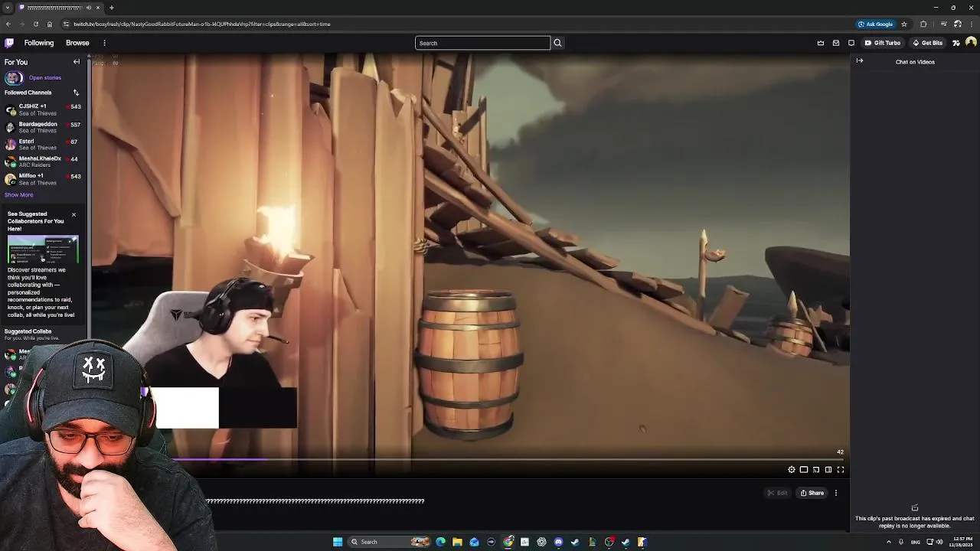Viewport: 980px width, 551px height.
Task: Open the Twitch user avatar menu
Action: (971, 43)
